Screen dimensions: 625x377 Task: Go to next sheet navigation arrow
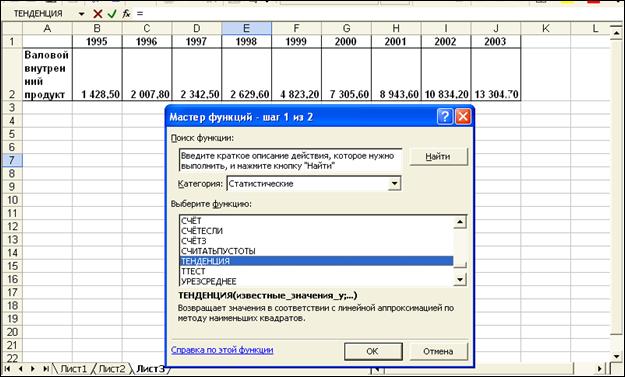33,369
